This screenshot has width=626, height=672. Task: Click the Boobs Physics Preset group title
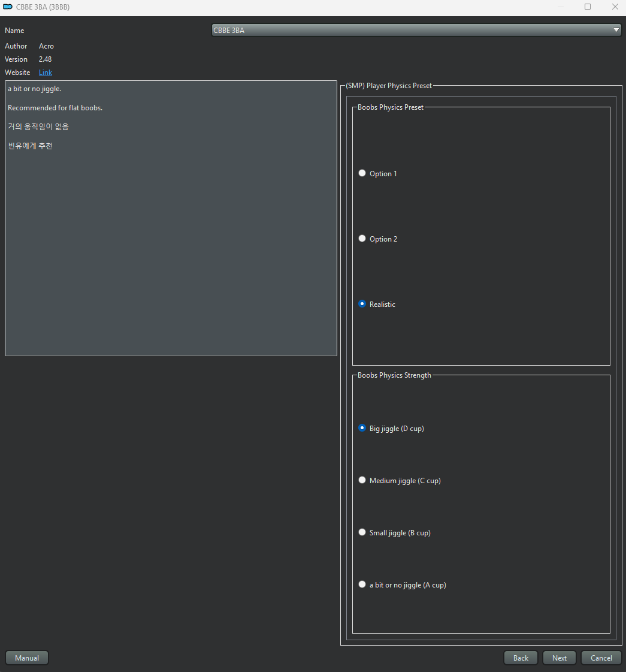point(391,107)
